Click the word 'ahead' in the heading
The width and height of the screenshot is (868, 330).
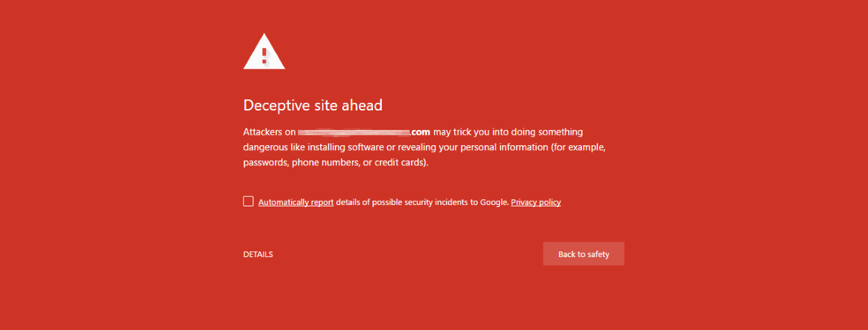coord(363,105)
